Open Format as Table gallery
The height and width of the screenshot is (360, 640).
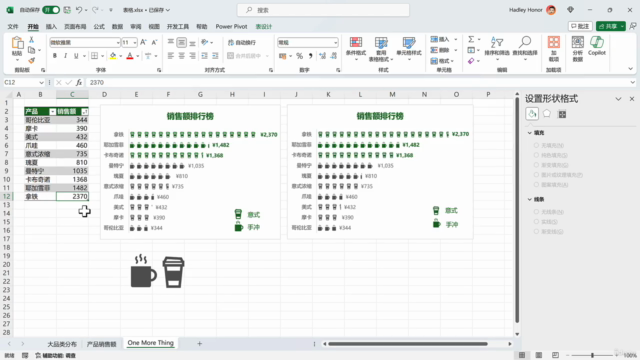[381, 49]
